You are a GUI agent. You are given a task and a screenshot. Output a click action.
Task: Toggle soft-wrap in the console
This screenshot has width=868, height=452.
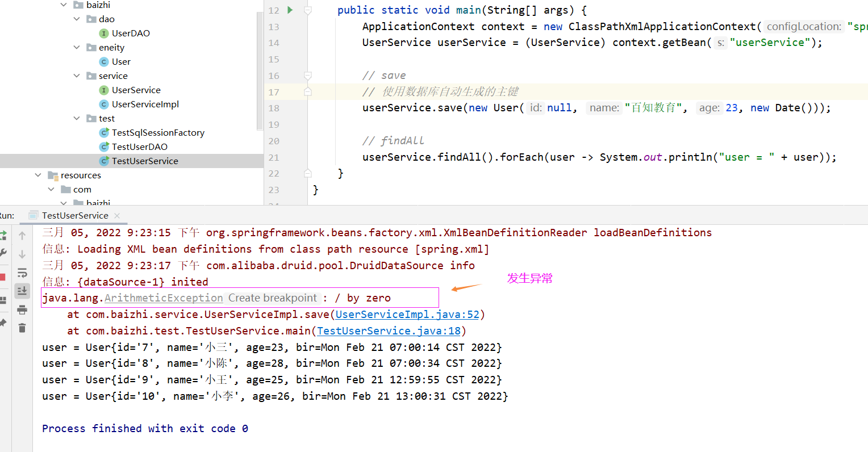[22, 273]
